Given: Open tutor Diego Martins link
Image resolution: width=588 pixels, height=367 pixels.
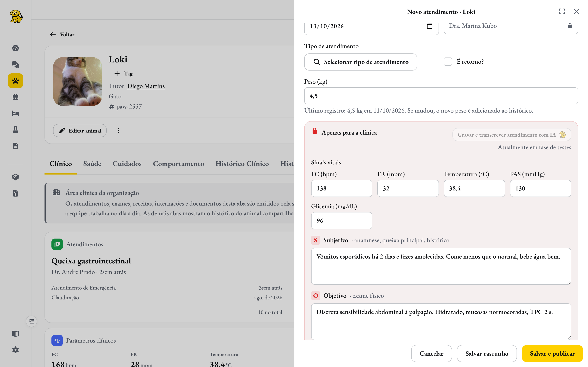Looking at the screenshot, I should click(146, 86).
